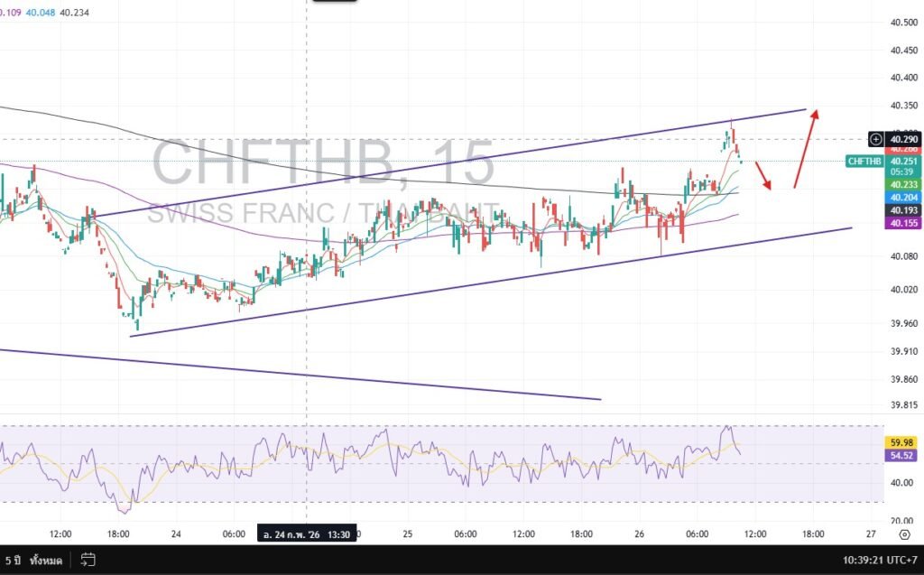
Task: Click the teal 40.251 current price label
Action: [903, 161]
